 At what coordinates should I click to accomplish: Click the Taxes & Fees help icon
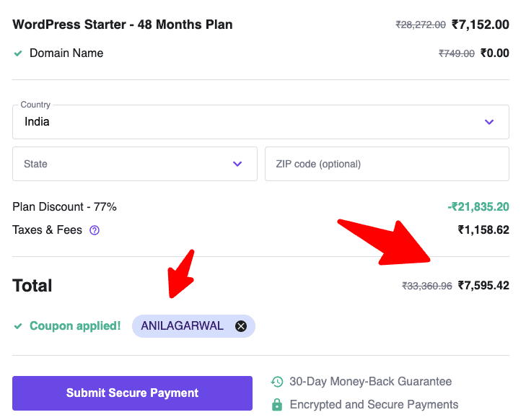(x=94, y=230)
